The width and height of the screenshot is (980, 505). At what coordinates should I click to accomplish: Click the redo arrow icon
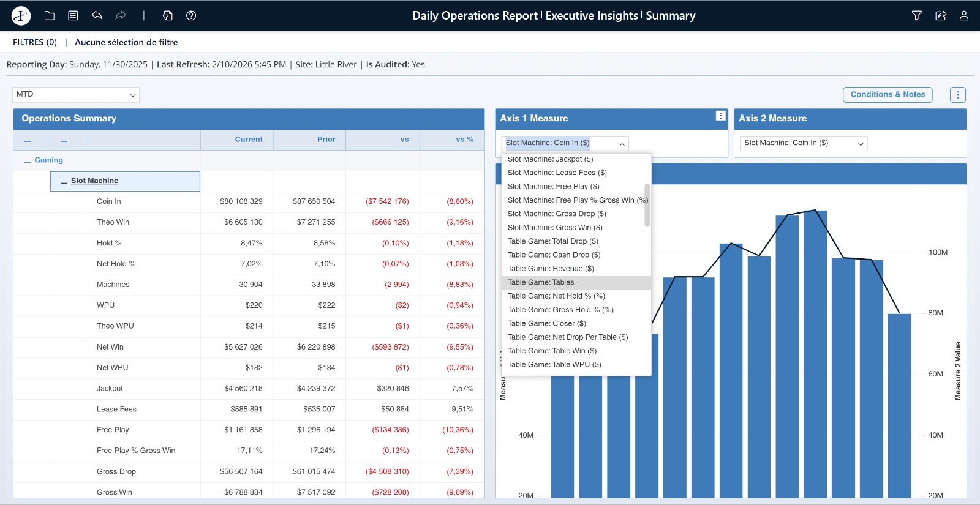pos(121,15)
